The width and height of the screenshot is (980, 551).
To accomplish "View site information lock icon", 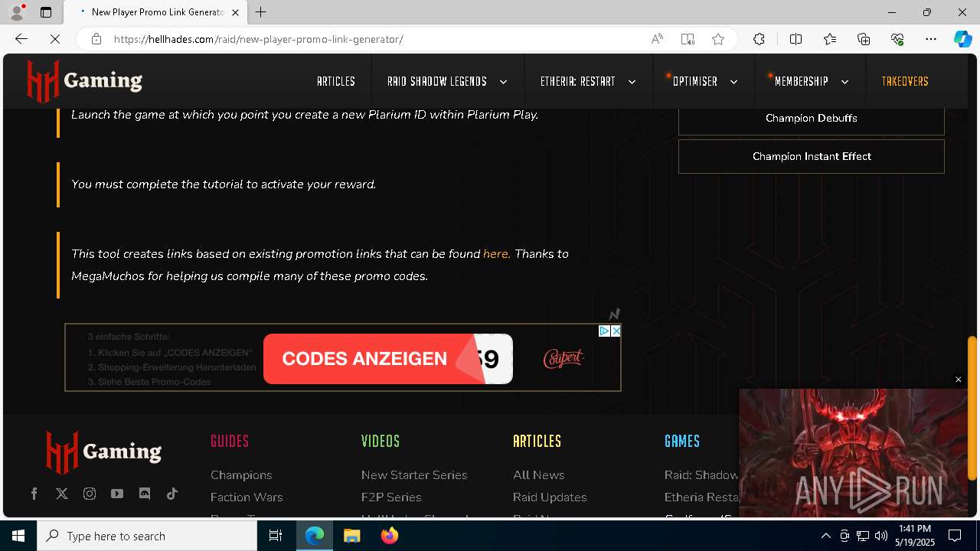I will click(x=96, y=39).
